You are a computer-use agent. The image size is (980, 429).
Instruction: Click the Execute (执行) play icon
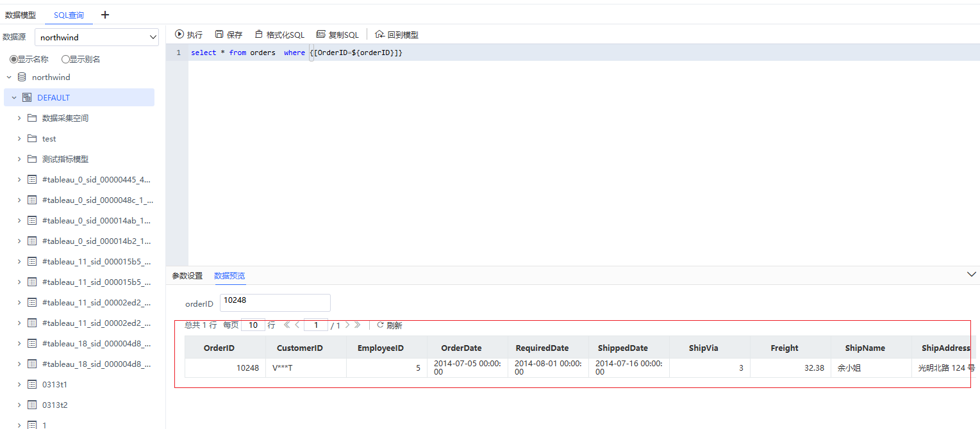pyautogui.click(x=179, y=35)
